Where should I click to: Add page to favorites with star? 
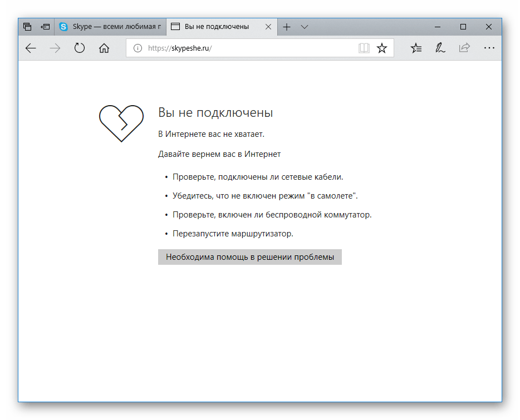382,48
